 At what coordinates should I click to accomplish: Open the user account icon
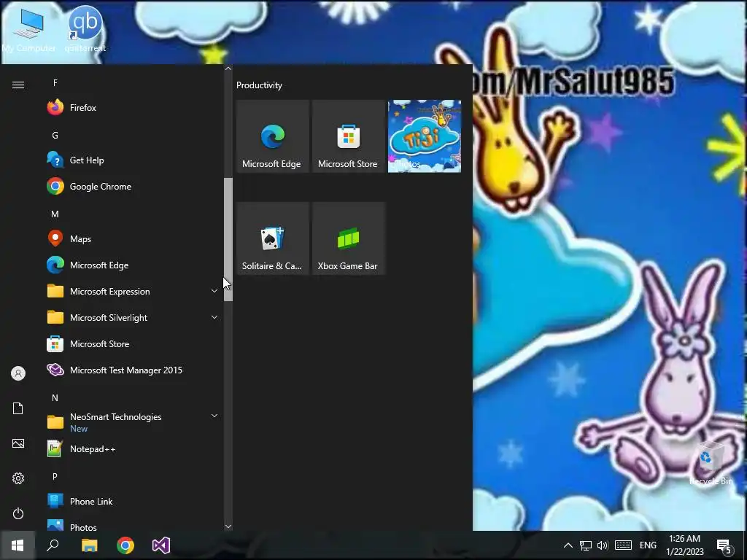[x=18, y=373]
